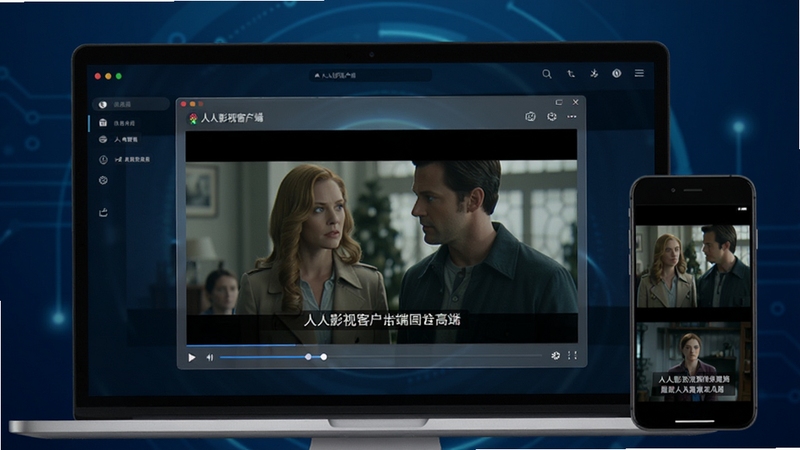
Task: Open the sidebar item with the clock icon
Action: [125, 160]
